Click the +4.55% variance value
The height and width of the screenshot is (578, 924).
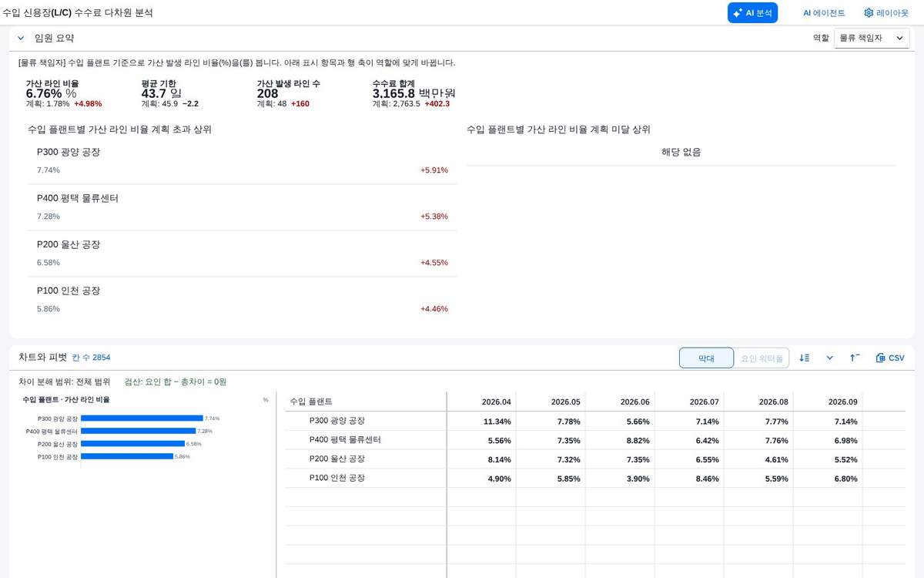coord(434,263)
